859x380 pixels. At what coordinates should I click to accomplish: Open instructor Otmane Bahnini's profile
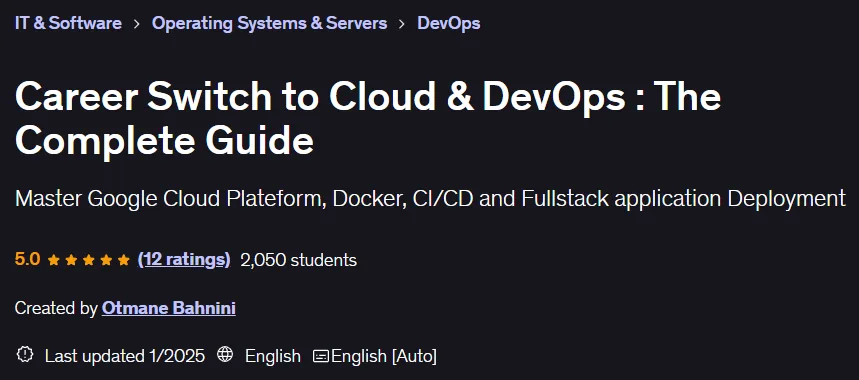tap(169, 308)
